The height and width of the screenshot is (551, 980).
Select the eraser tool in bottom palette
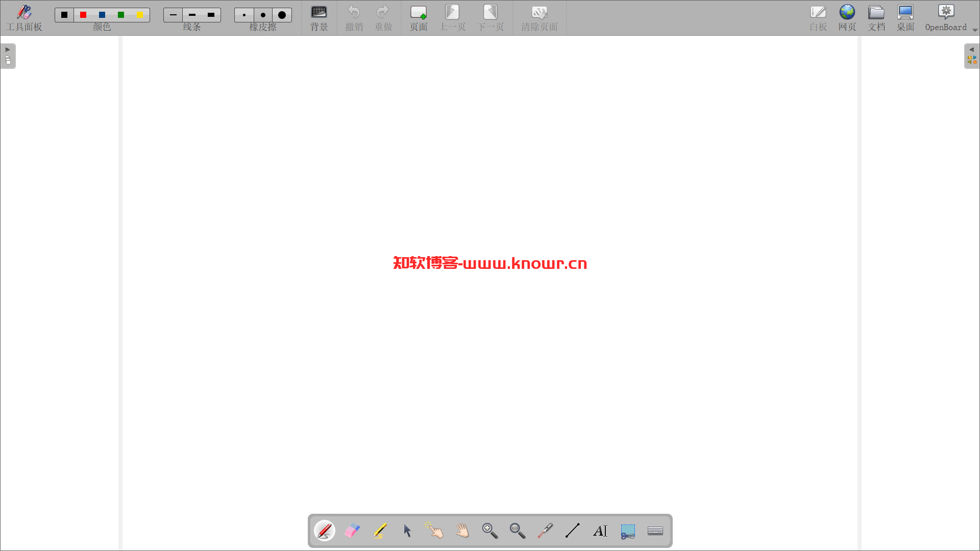(352, 531)
